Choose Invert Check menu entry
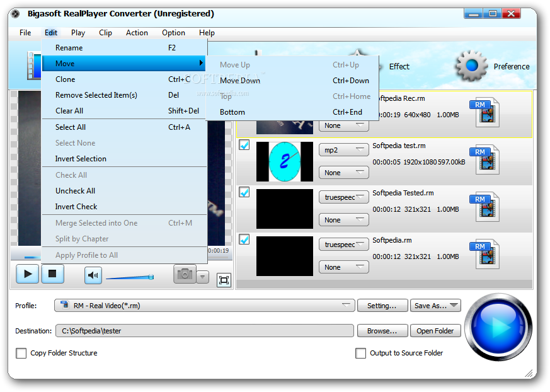Viewport: 550px width, 392px height. tap(125, 207)
